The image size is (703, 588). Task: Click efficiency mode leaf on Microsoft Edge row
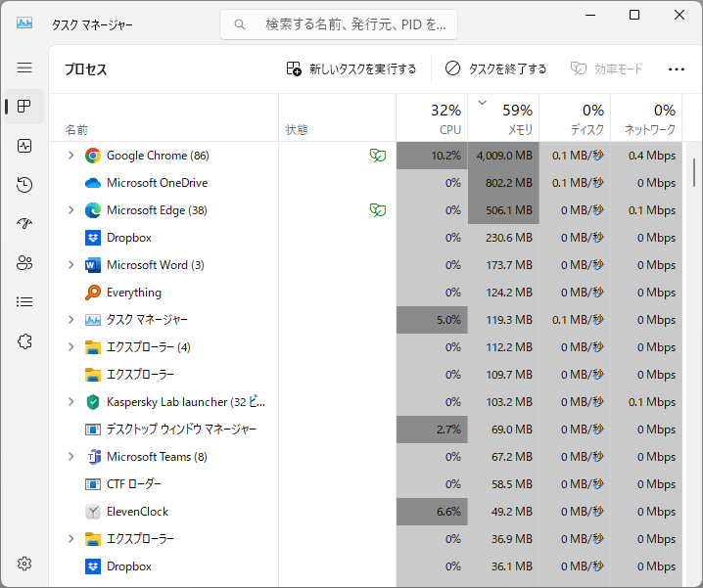[378, 210]
